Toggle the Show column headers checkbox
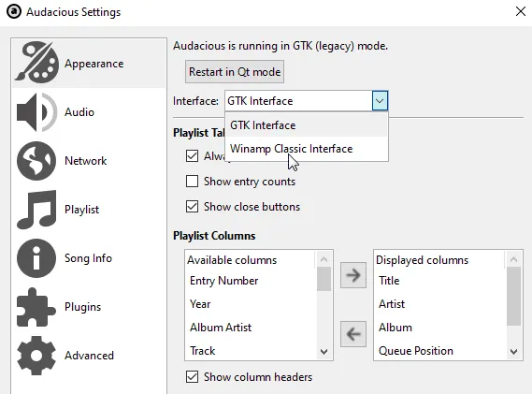 192,376
